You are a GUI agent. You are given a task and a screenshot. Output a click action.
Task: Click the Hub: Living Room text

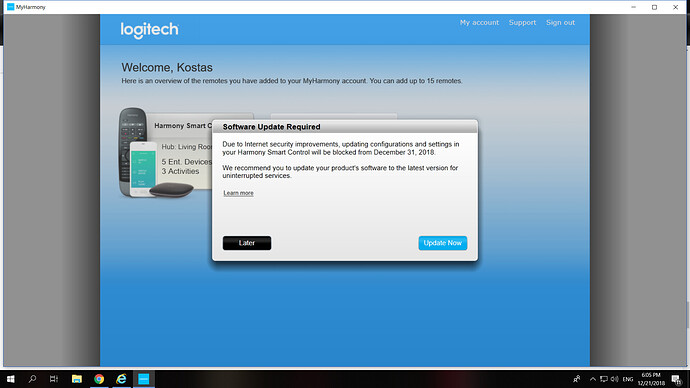[187, 146]
